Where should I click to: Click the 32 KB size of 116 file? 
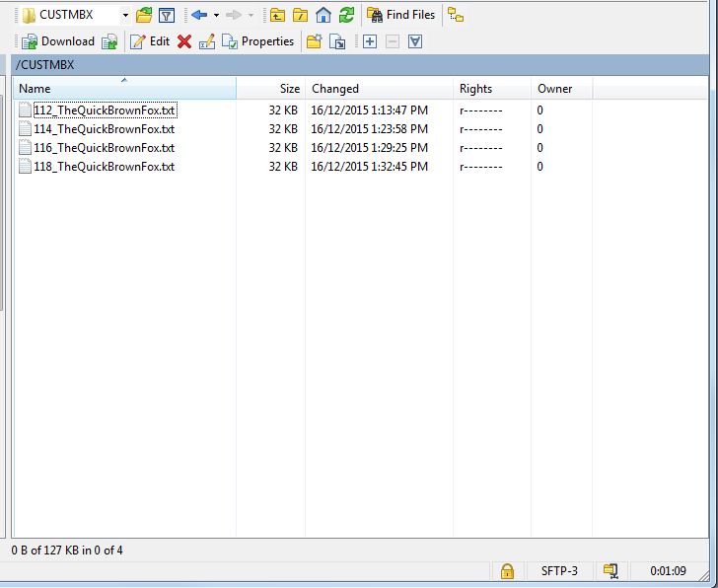click(283, 148)
